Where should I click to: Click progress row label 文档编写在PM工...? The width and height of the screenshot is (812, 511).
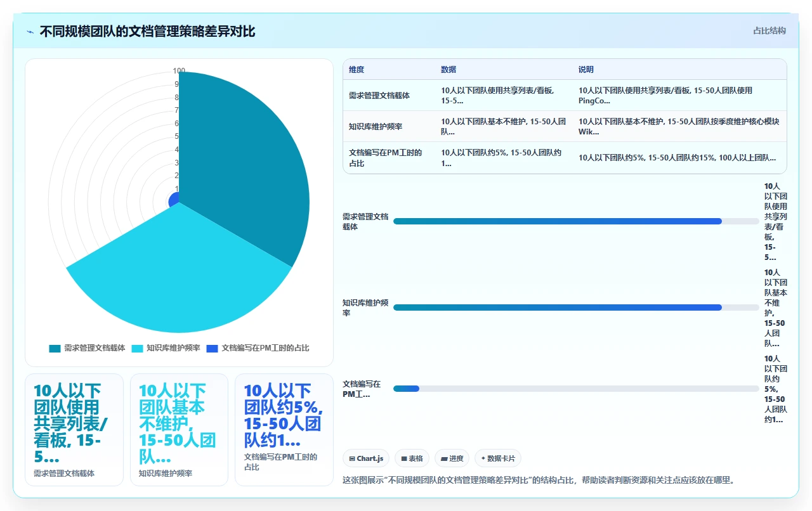click(x=362, y=389)
